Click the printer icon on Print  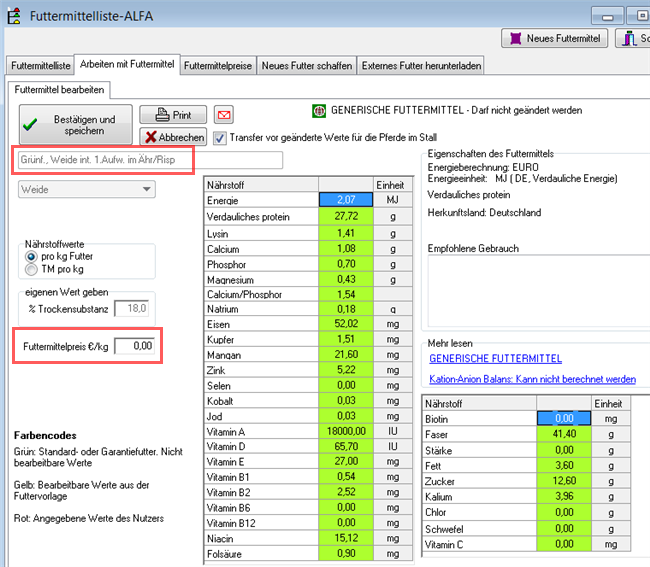[162, 114]
